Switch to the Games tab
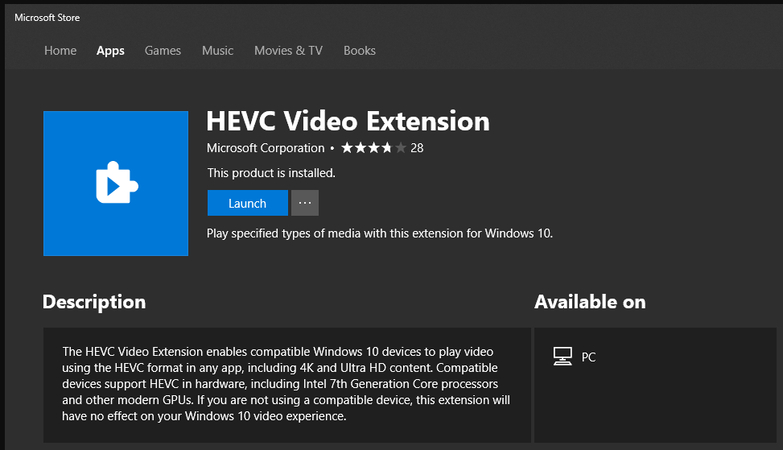 click(163, 50)
